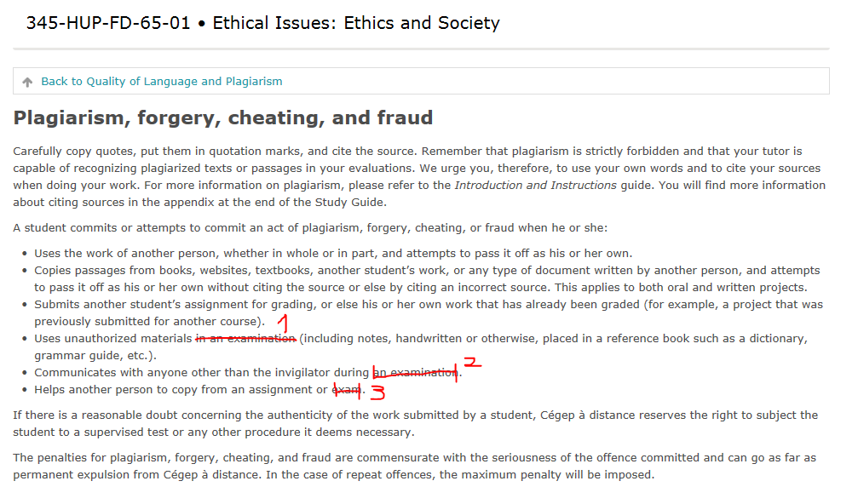This screenshot has width=858, height=504.
Task: Click the italic Introduction and Instructions text
Action: pos(535,185)
